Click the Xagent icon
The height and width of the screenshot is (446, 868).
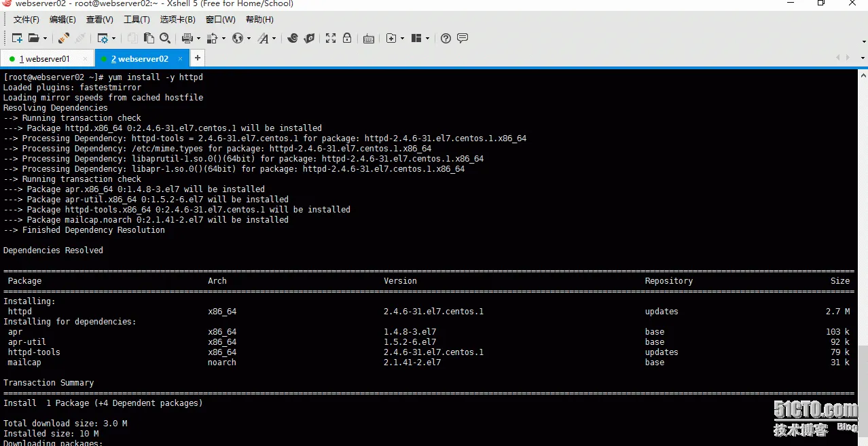[309, 38]
